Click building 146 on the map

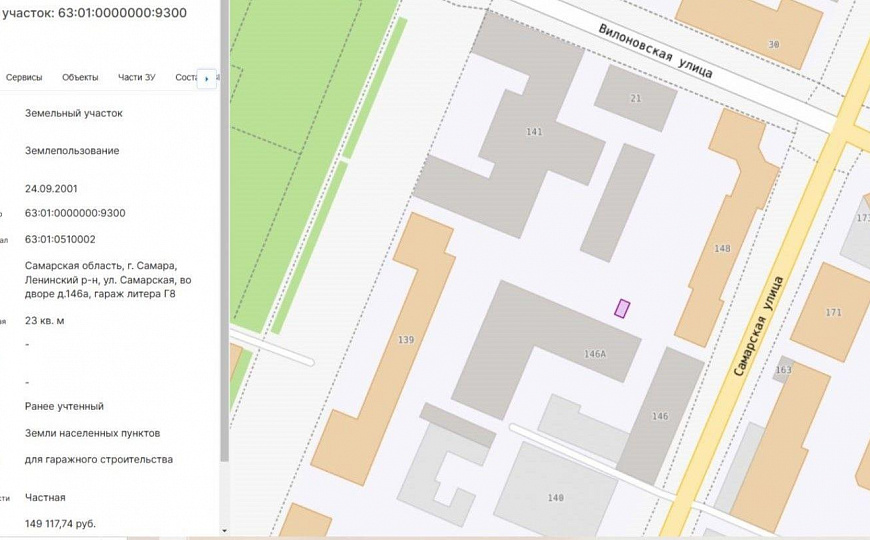point(660,416)
